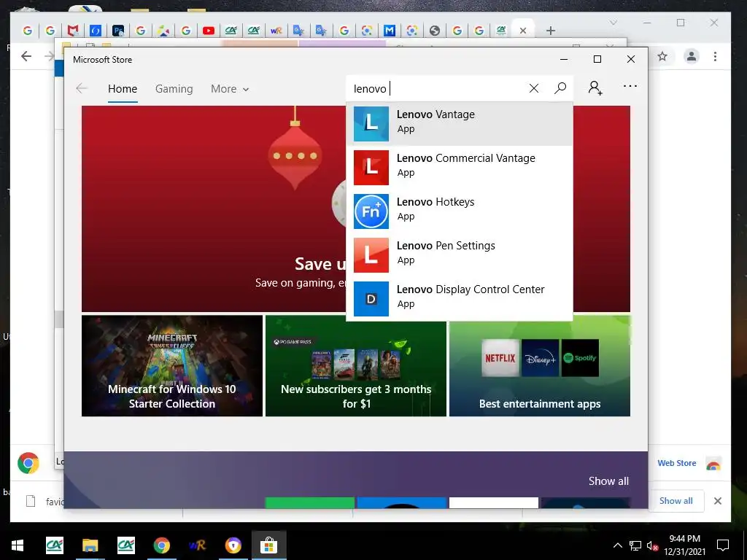Open Chrome's tab search chevron
747x560 pixels.
pyautogui.click(x=614, y=23)
